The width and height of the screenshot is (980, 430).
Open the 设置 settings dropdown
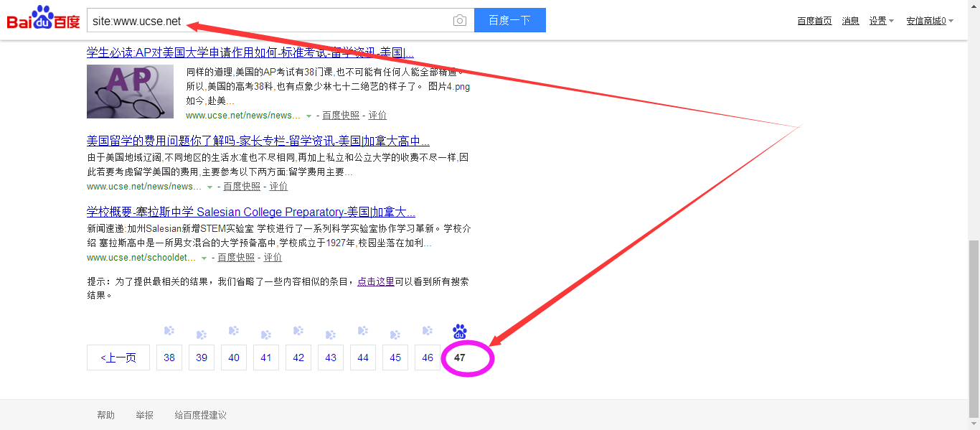click(x=881, y=21)
